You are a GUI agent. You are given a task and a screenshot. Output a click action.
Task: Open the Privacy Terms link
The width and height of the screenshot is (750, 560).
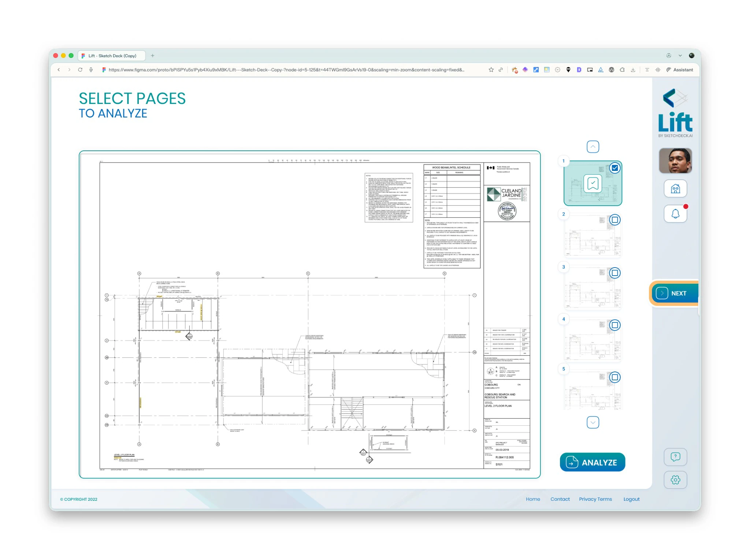[x=595, y=499]
